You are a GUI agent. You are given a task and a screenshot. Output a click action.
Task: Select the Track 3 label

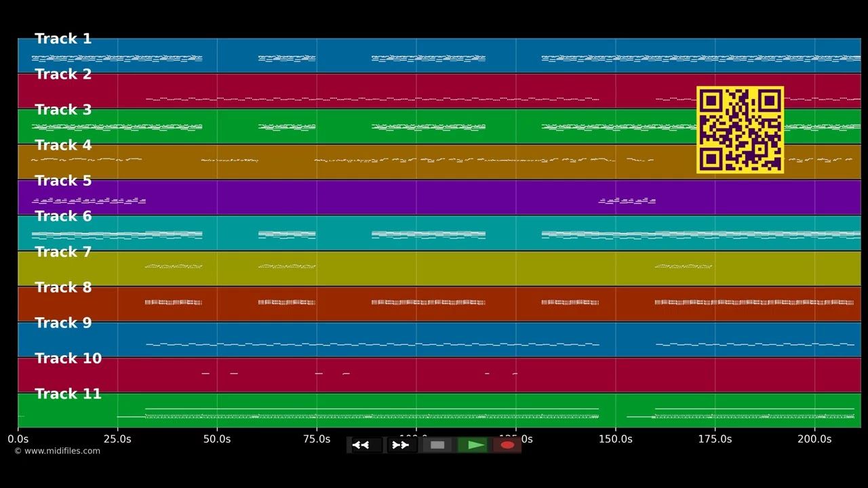(x=63, y=110)
